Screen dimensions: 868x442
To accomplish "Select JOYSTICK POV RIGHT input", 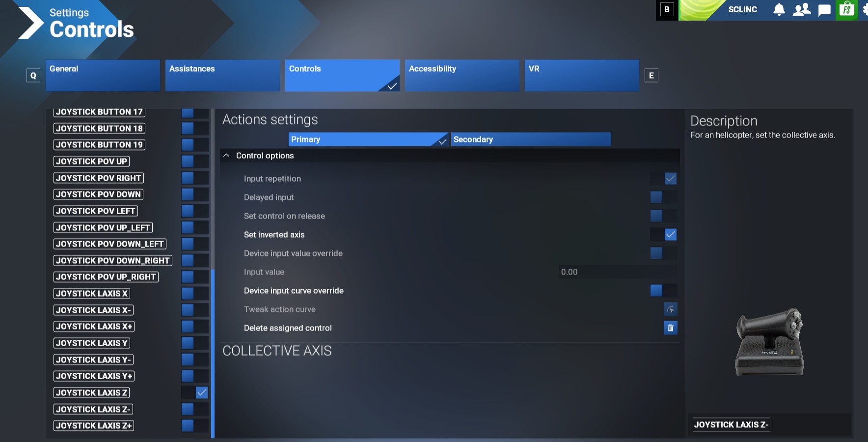I will 99,178.
